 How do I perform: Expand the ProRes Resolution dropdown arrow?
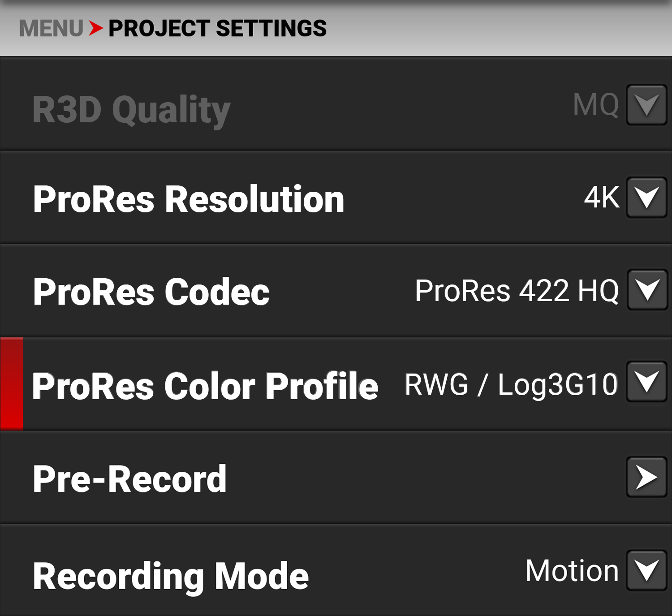646,198
